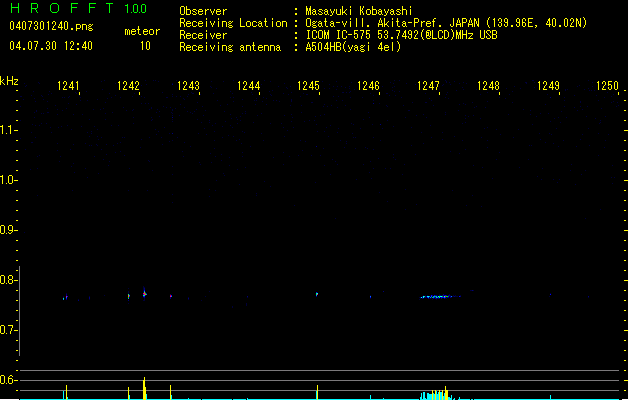Click the 1247 time axis marker
Image resolution: width=629 pixels, height=400 pixels.
coord(428,86)
